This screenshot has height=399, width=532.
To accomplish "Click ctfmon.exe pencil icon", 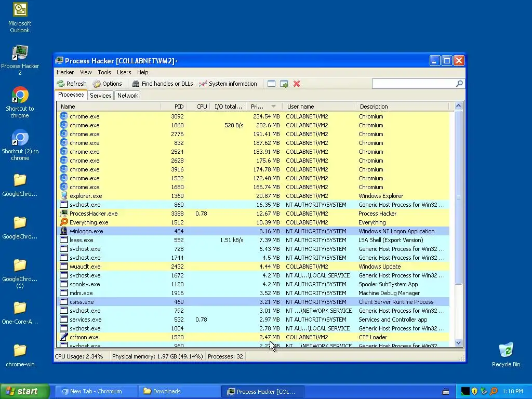I will pyautogui.click(x=64, y=337).
